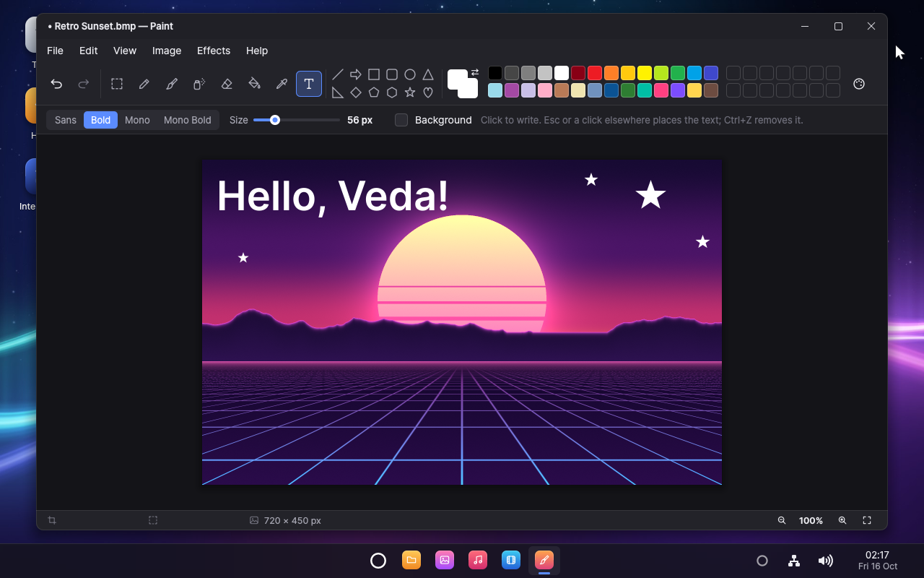This screenshot has height=578, width=924.
Task: Open the Help menu
Action: coord(257,51)
